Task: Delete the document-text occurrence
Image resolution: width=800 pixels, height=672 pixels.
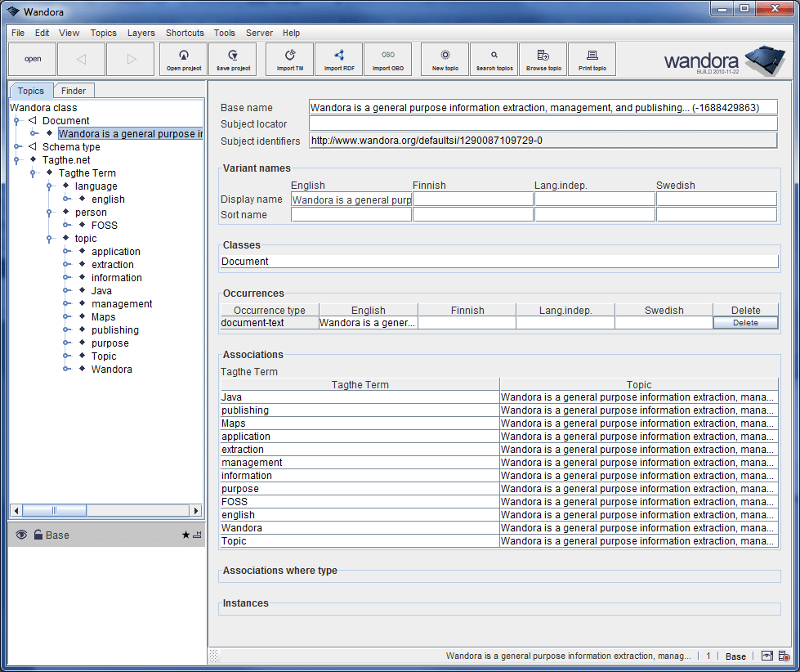Action: (744, 323)
